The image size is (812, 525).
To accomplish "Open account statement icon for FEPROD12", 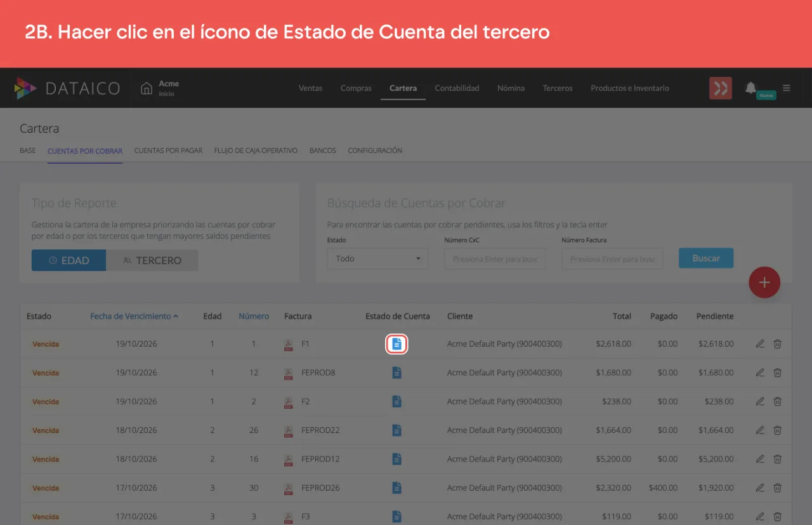I will tap(396, 459).
